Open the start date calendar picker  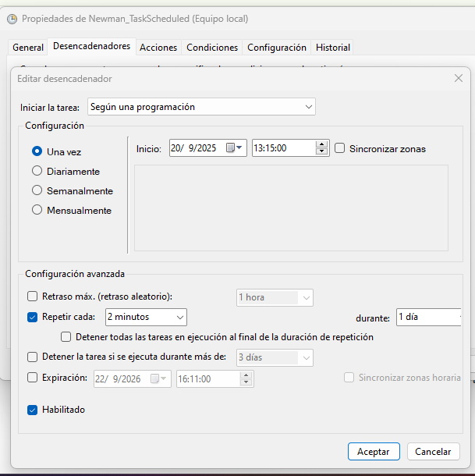235,148
